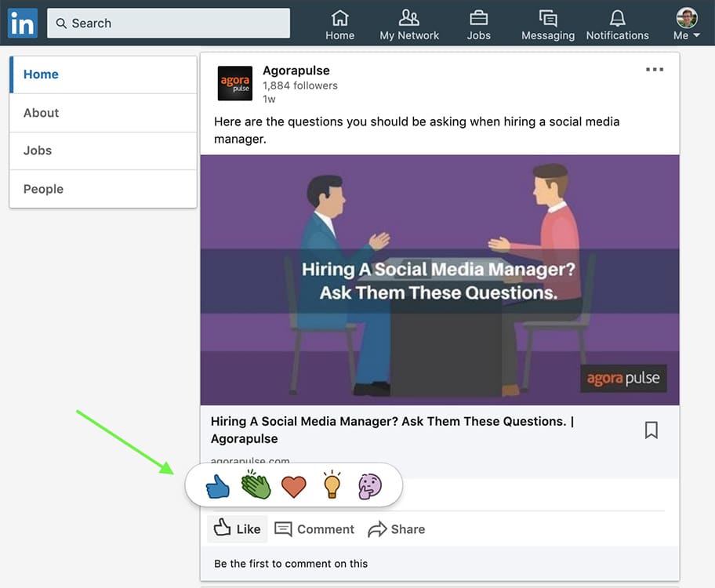This screenshot has width=715, height=588.
Task: Save the post with bookmark icon
Action: pos(651,430)
